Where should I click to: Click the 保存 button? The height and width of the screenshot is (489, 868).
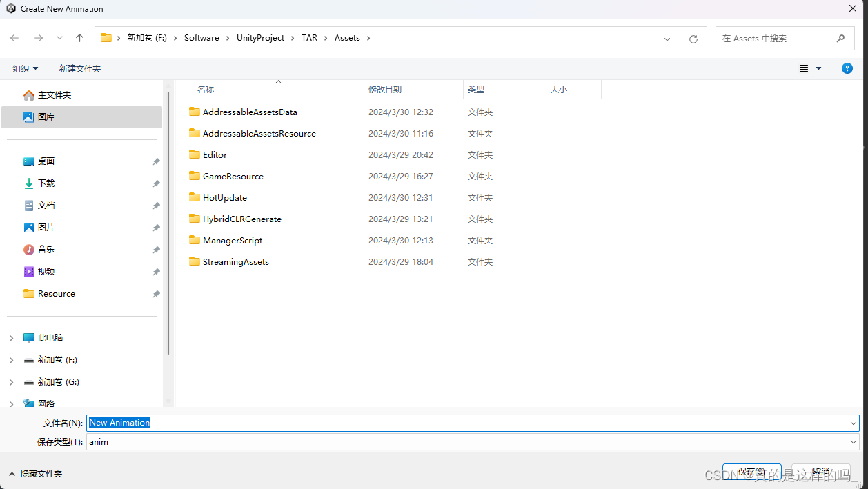[x=752, y=472]
